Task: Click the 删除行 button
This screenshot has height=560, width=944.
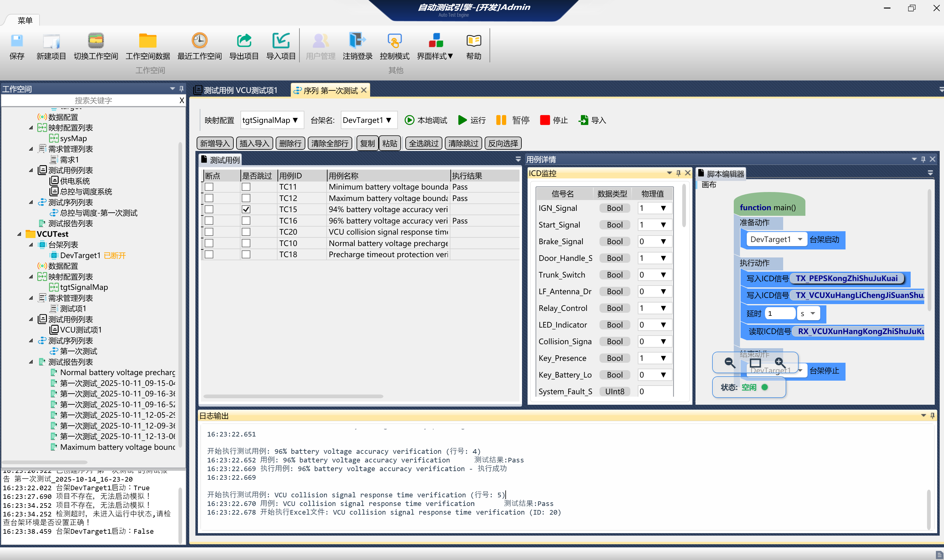Action: [290, 144]
